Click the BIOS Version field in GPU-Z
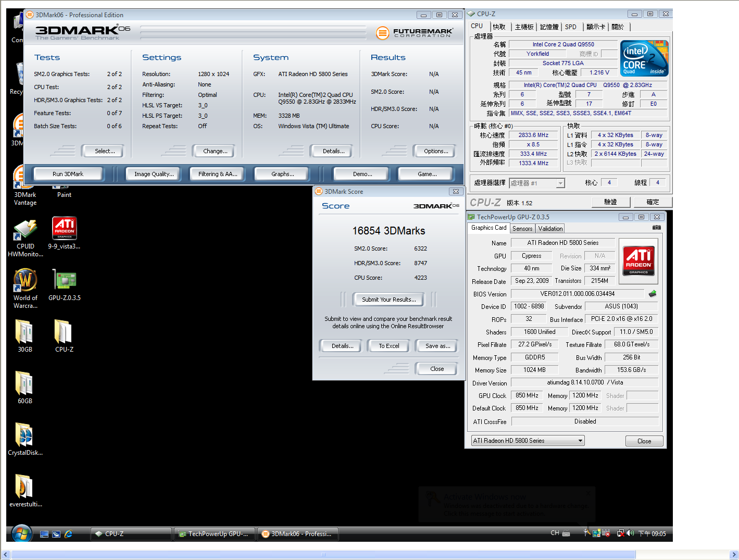Viewport: 739px width, 560px height. click(578, 294)
